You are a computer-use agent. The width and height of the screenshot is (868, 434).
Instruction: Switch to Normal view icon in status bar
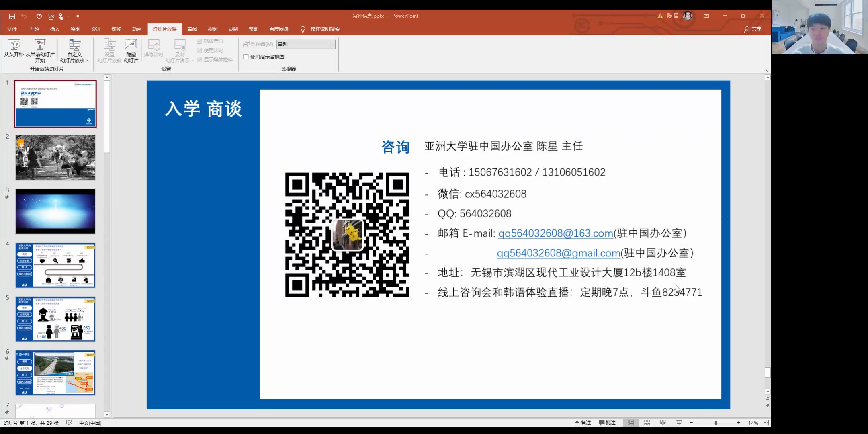pos(631,423)
